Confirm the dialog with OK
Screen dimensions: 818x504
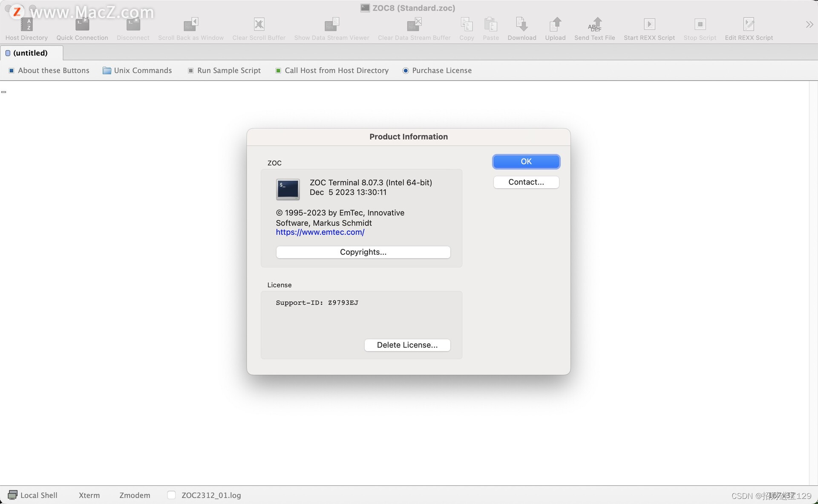click(526, 161)
